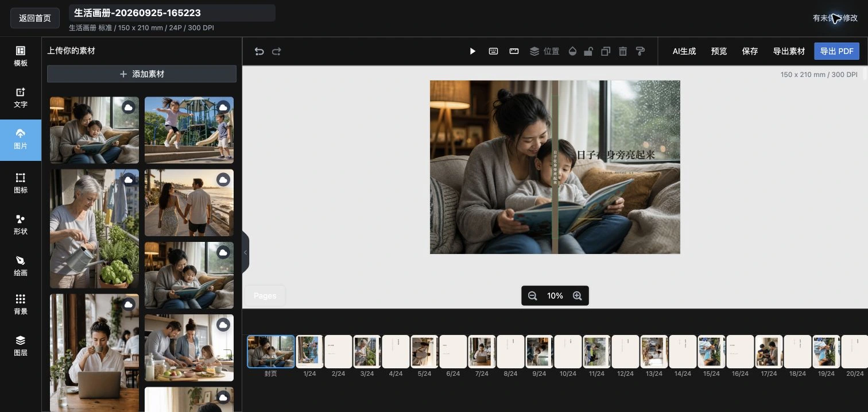Redo the last undone edit

pyautogui.click(x=277, y=51)
